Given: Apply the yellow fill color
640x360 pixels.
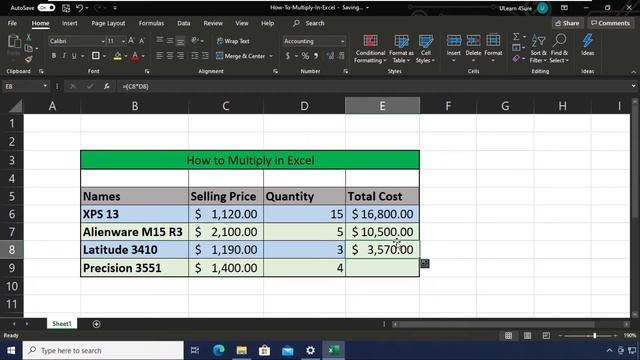Looking at the screenshot, I should click(118, 56).
